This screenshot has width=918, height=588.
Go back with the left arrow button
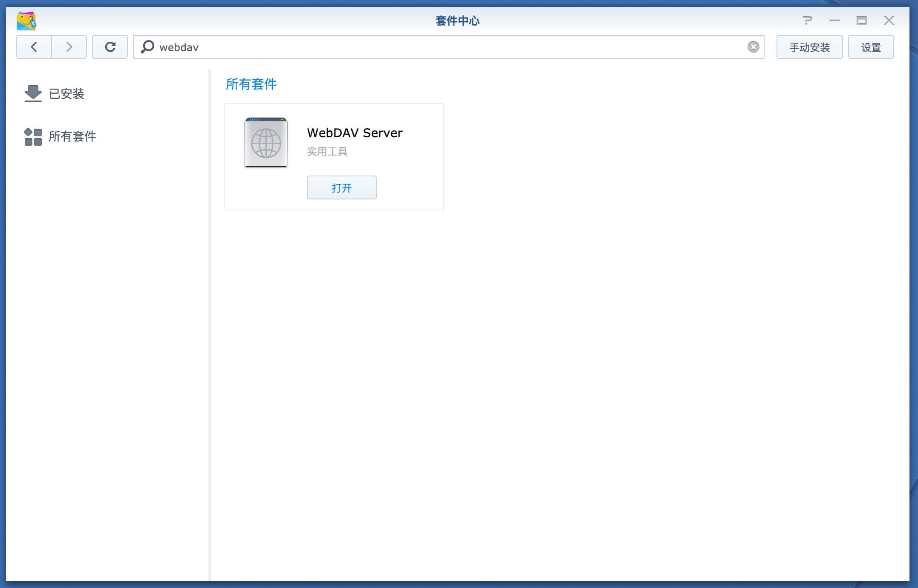[x=34, y=47]
